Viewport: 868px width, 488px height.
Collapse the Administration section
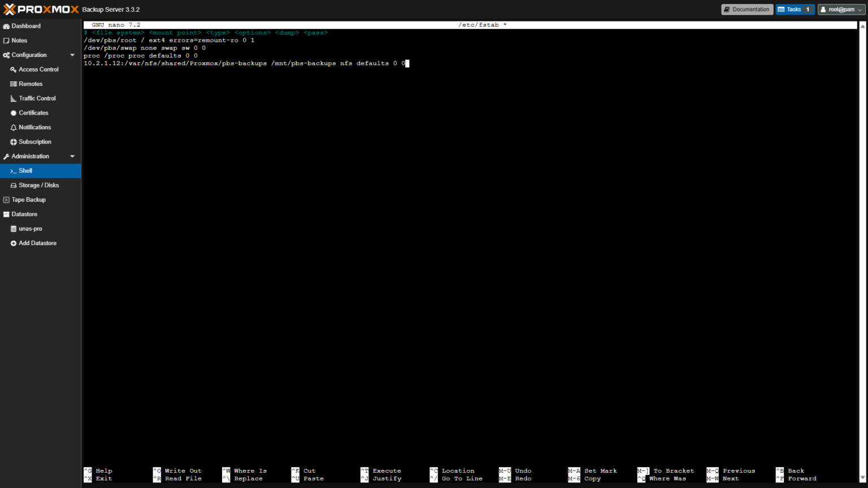tap(72, 156)
